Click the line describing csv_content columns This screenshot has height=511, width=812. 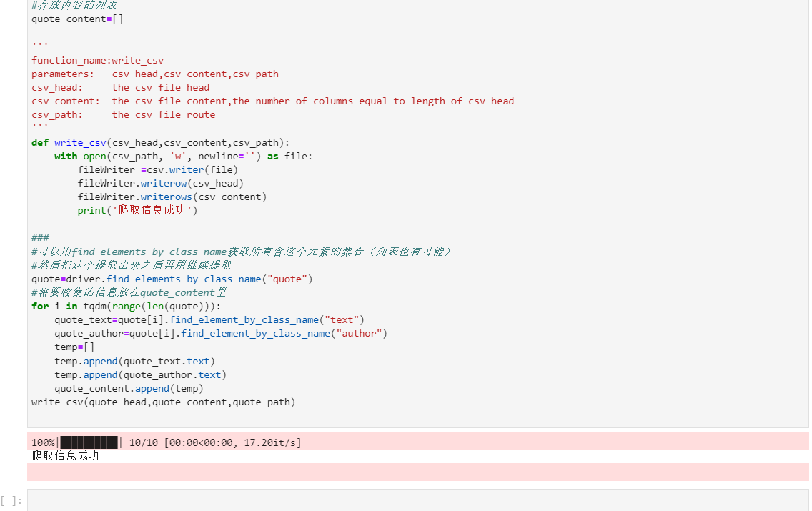coord(273,101)
